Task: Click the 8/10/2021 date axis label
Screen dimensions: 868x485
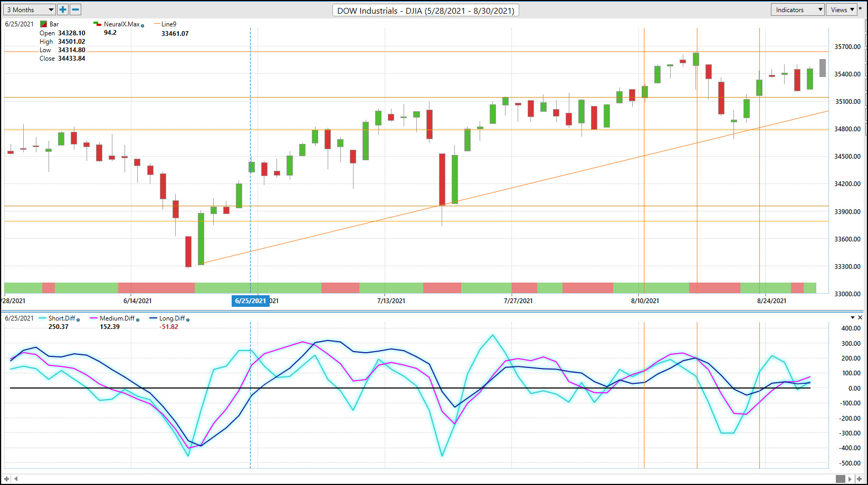Action: 644,300
